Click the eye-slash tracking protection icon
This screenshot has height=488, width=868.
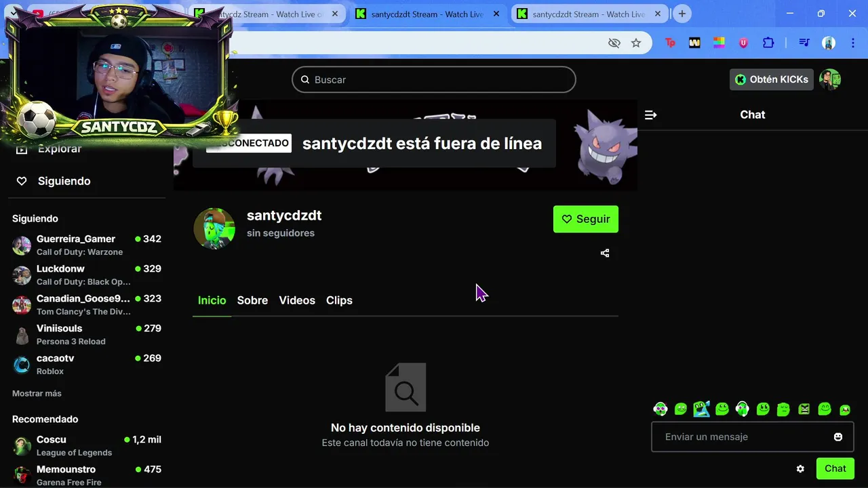click(614, 43)
